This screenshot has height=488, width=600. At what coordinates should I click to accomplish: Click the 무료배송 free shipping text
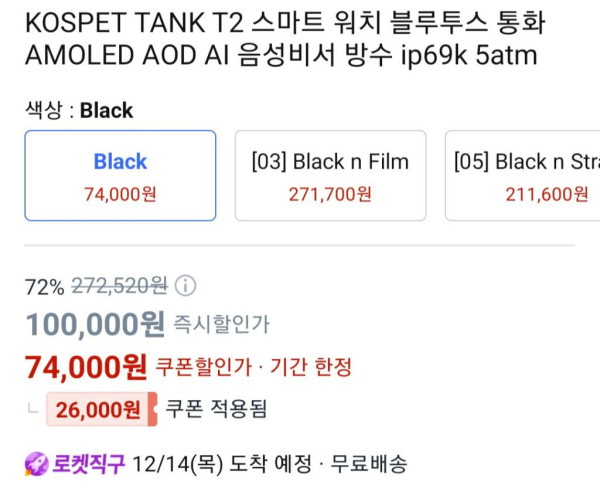(x=369, y=463)
